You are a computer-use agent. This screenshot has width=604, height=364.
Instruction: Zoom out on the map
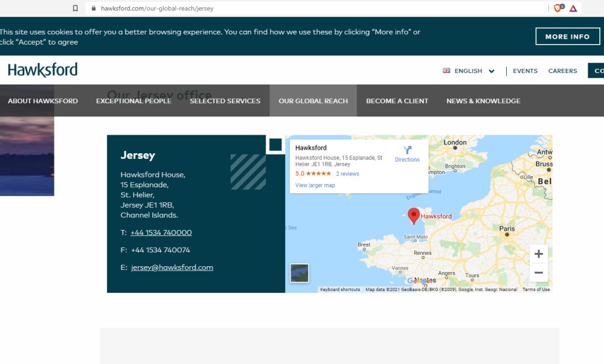click(x=539, y=273)
